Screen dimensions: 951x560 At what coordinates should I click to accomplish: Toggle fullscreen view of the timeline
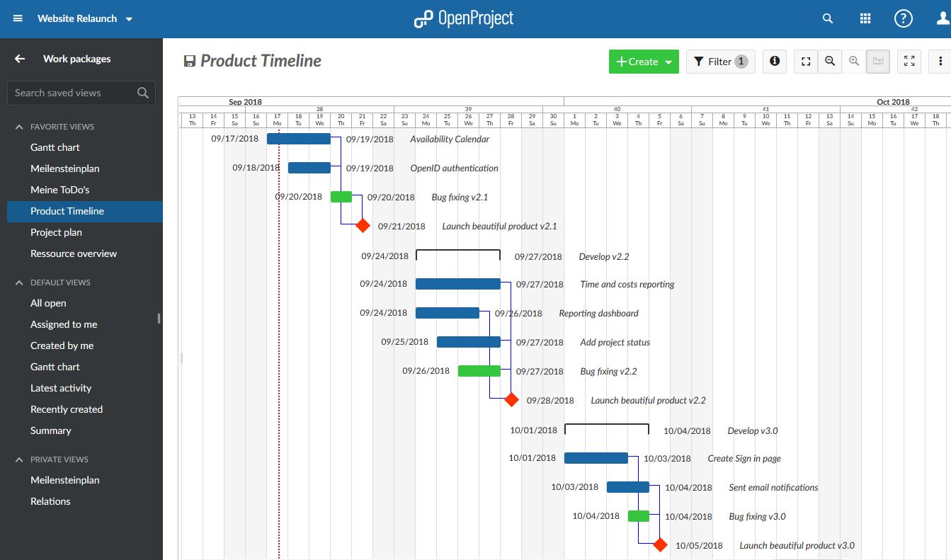pyautogui.click(x=805, y=62)
